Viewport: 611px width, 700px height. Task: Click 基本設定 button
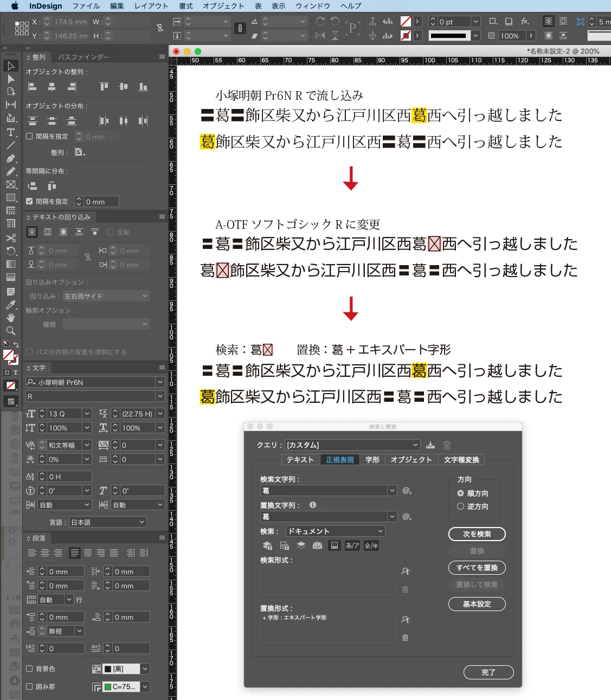click(x=477, y=604)
